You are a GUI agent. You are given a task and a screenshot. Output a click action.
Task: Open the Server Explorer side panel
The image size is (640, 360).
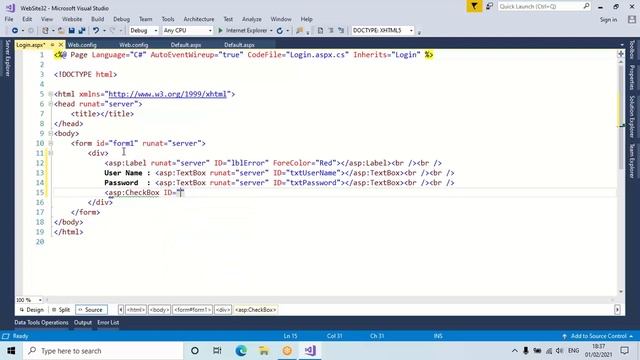click(x=7, y=58)
